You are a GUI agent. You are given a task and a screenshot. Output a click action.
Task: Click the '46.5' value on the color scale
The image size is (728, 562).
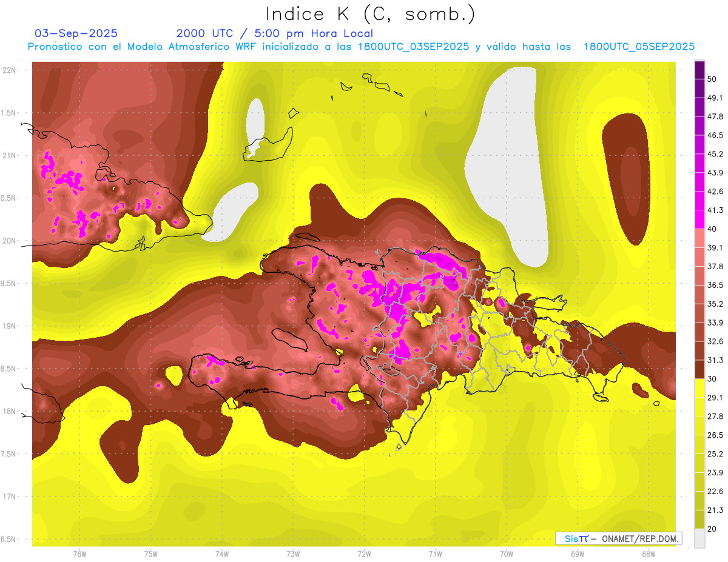(x=715, y=135)
